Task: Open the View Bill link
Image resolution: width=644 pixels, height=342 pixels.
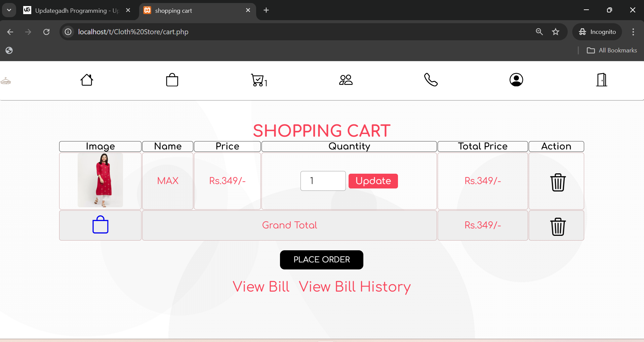Action: [261, 287]
